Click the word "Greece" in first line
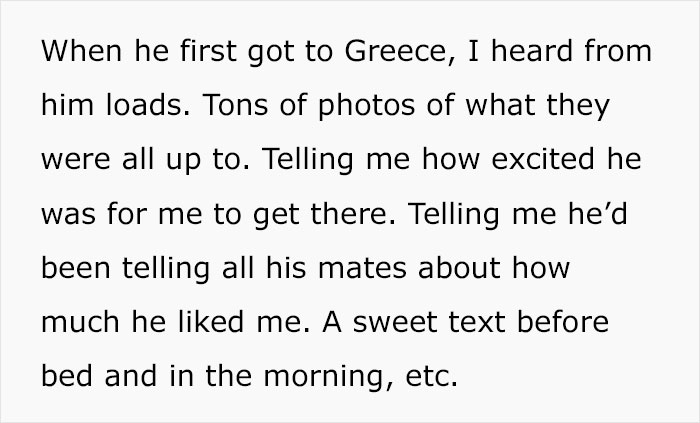Image resolution: width=700 pixels, height=423 pixels. 395,51
